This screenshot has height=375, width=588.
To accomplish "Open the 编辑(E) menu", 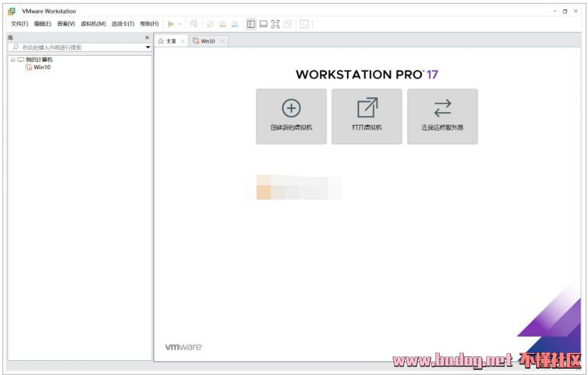I will pyautogui.click(x=42, y=24).
